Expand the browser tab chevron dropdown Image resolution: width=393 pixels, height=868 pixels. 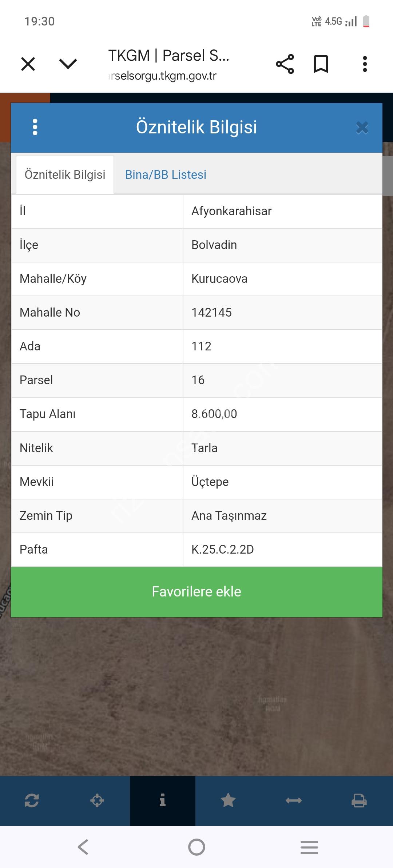[68, 64]
